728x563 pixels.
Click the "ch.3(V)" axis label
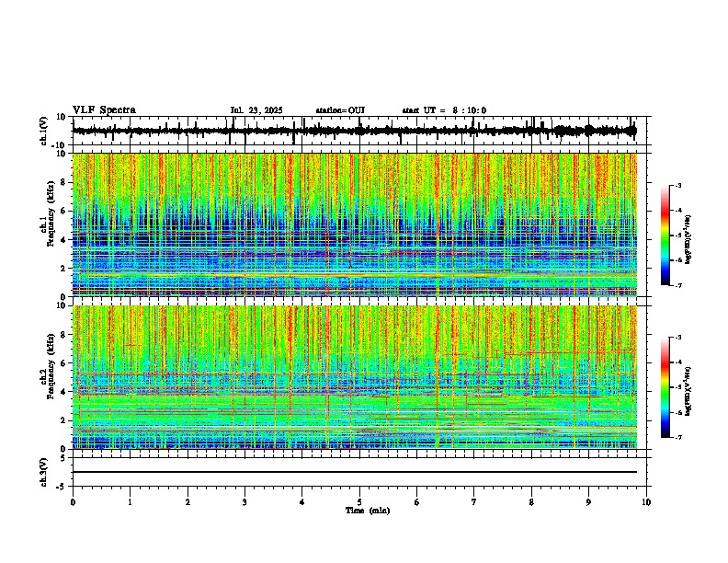44,472
